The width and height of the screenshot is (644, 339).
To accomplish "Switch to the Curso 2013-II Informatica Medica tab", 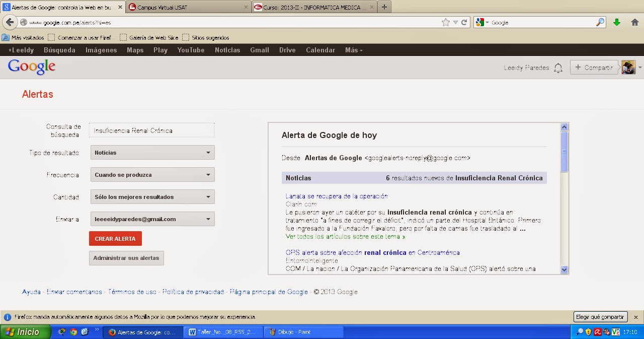I will [314, 7].
